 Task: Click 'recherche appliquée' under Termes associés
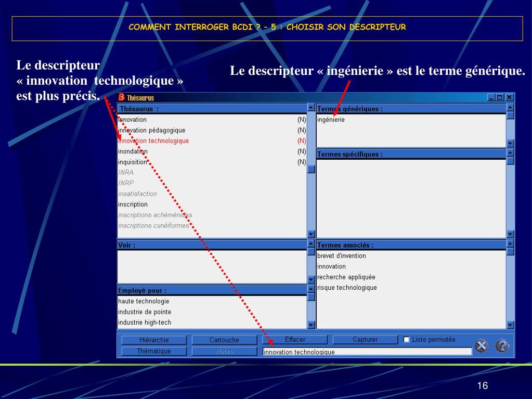[346, 277]
